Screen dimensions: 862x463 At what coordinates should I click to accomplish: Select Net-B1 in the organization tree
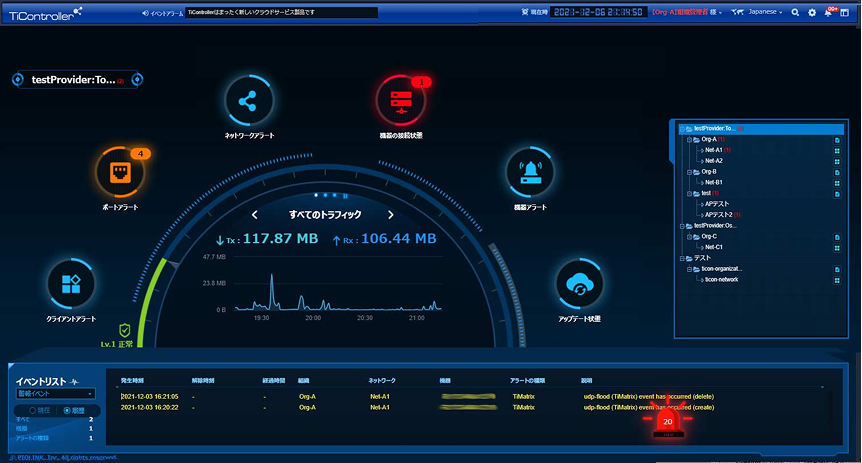tap(713, 182)
